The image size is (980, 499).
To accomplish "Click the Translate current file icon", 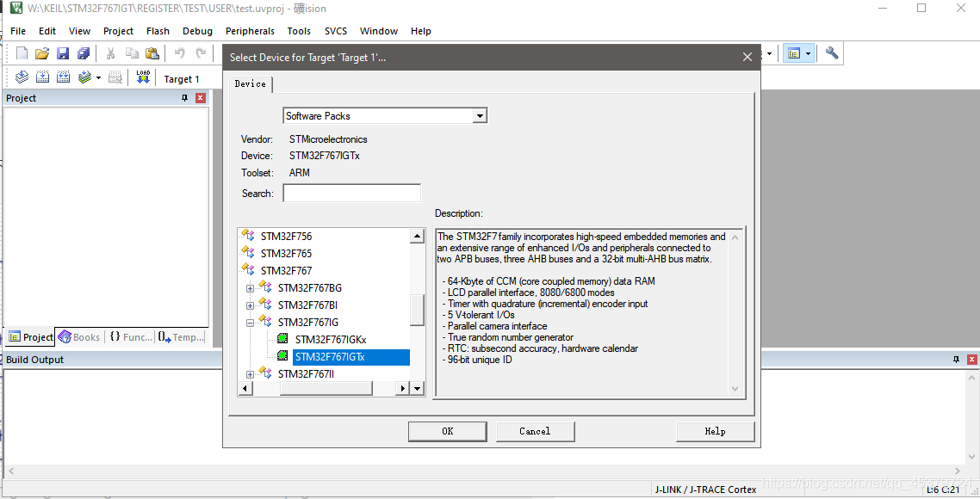I will tap(22, 77).
